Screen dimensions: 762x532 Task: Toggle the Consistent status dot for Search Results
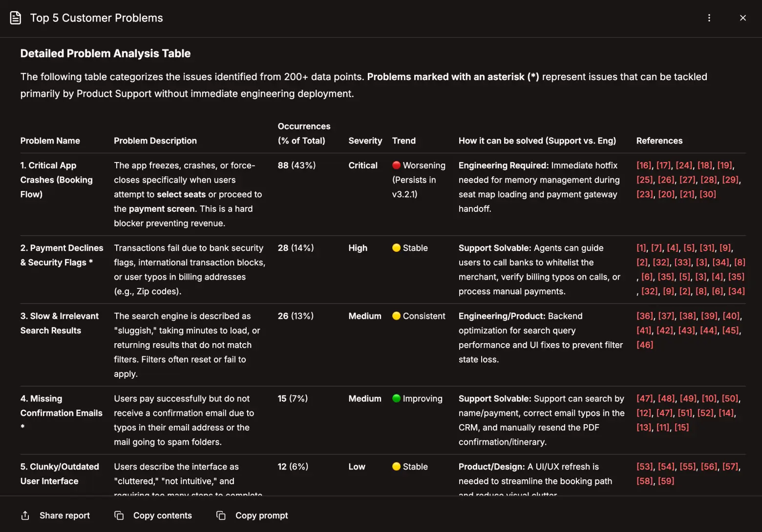(x=397, y=316)
